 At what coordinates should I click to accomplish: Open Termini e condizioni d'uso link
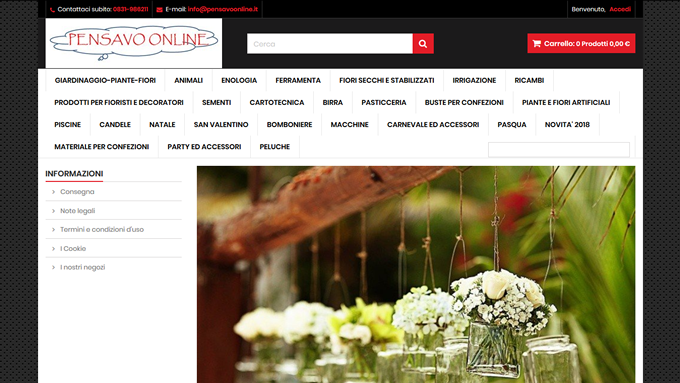pos(102,229)
